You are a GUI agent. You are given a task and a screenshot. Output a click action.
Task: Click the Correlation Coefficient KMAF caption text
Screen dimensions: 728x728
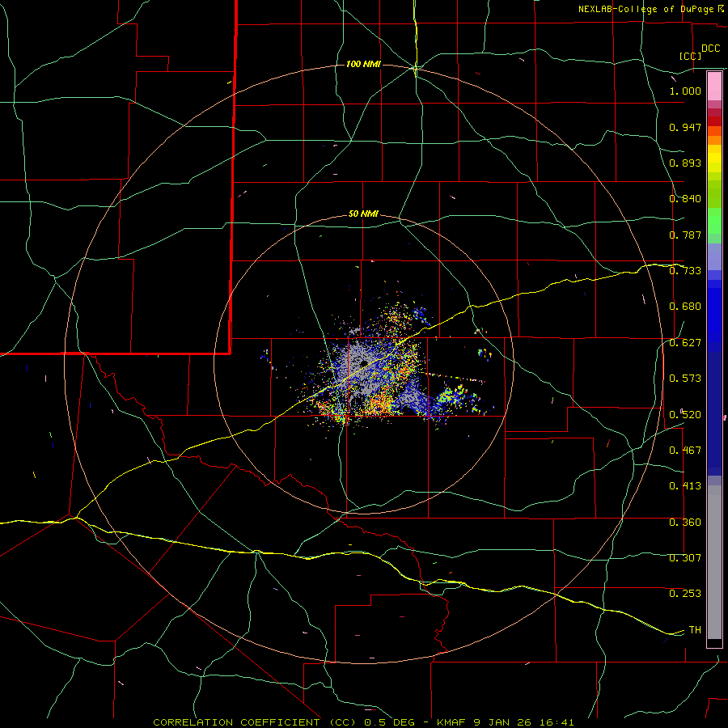pyautogui.click(x=363, y=722)
